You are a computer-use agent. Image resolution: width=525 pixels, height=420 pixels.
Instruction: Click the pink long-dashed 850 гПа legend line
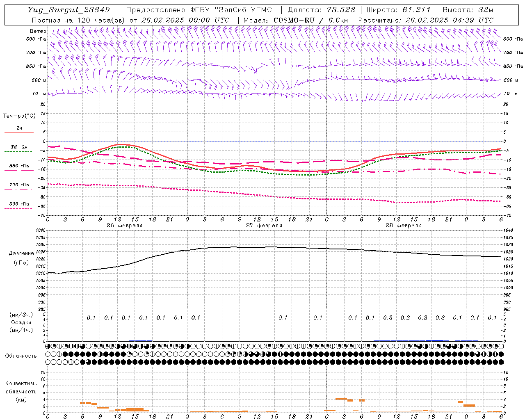click(x=19, y=170)
